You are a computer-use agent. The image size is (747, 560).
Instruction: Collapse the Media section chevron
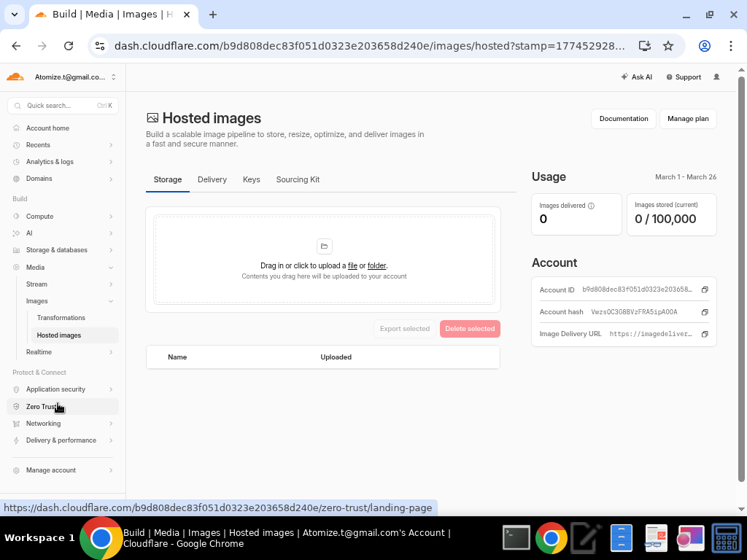coord(110,267)
